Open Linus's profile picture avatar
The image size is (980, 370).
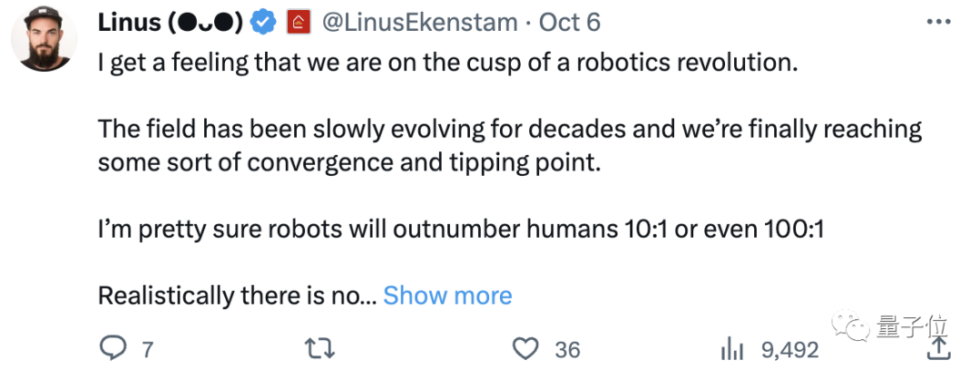pyautogui.click(x=42, y=43)
